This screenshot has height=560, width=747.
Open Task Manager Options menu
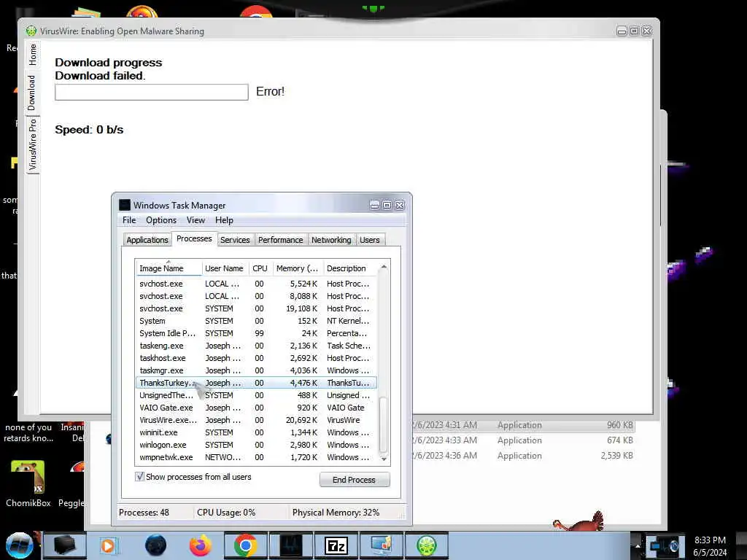click(161, 220)
